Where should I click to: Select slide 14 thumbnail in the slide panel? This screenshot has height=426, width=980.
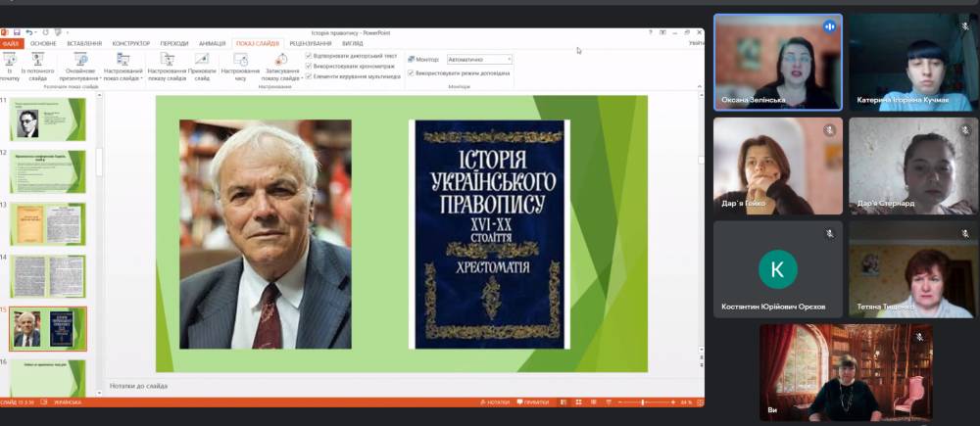pyautogui.click(x=48, y=275)
